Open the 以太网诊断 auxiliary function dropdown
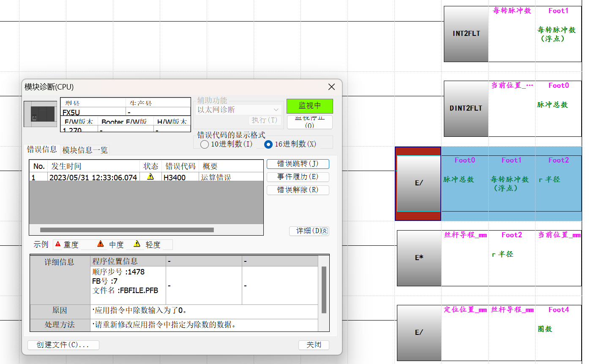 tap(238, 110)
